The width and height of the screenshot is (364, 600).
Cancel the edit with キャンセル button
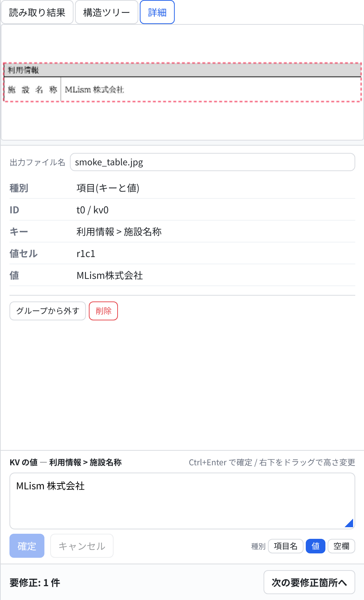[x=82, y=546]
